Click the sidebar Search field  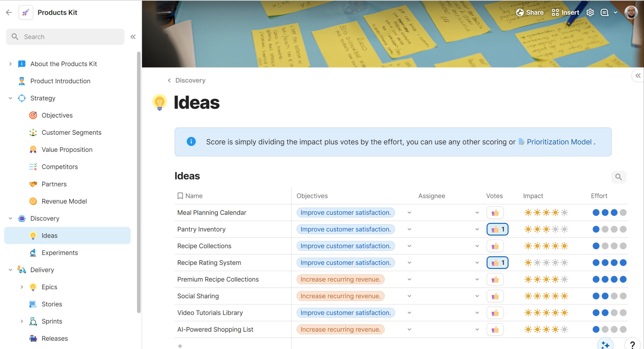coord(65,37)
